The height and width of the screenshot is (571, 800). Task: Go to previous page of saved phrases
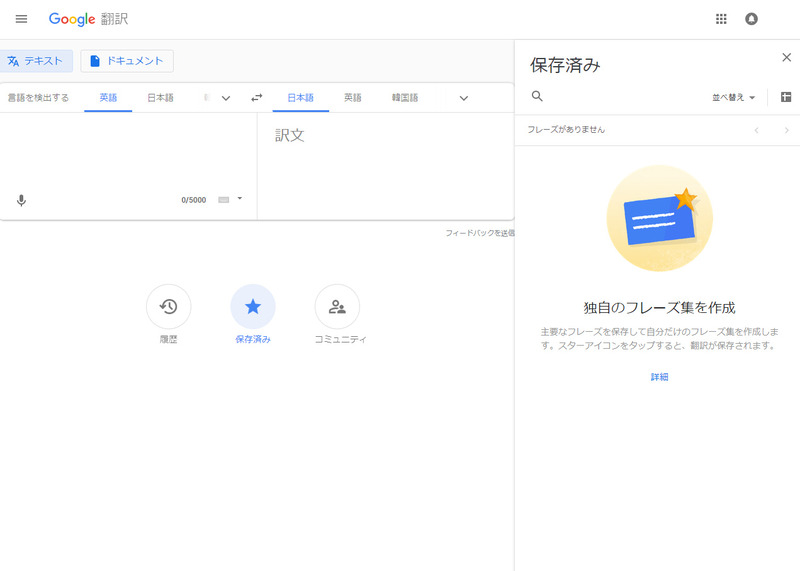757,131
